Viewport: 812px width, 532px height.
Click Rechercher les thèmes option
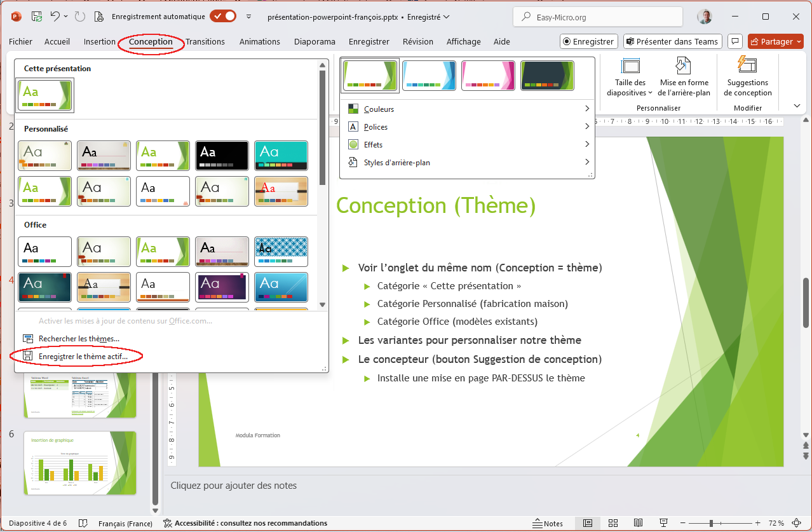pyautogui.click(x=78, y=339)
